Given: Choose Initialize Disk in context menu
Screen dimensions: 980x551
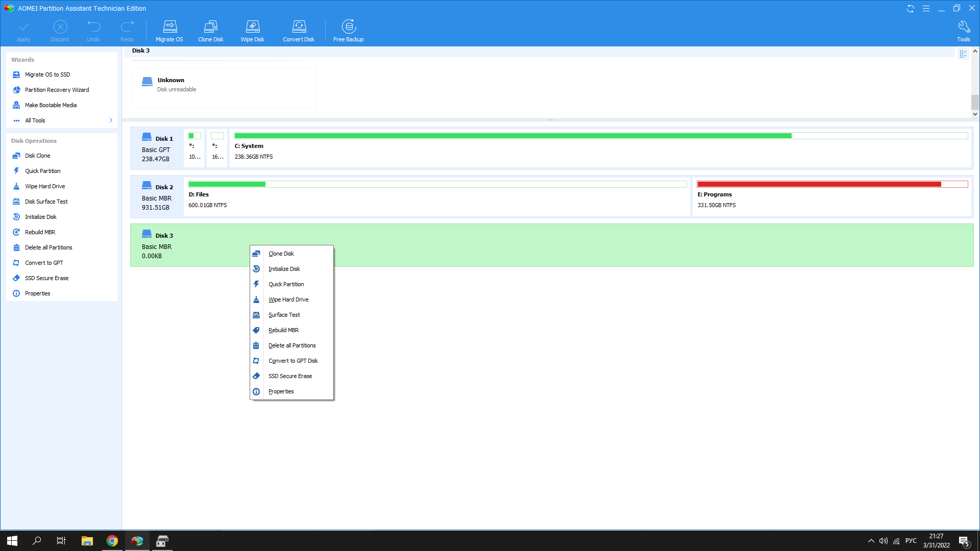Looking at the screenshot, I should (284, 269).
